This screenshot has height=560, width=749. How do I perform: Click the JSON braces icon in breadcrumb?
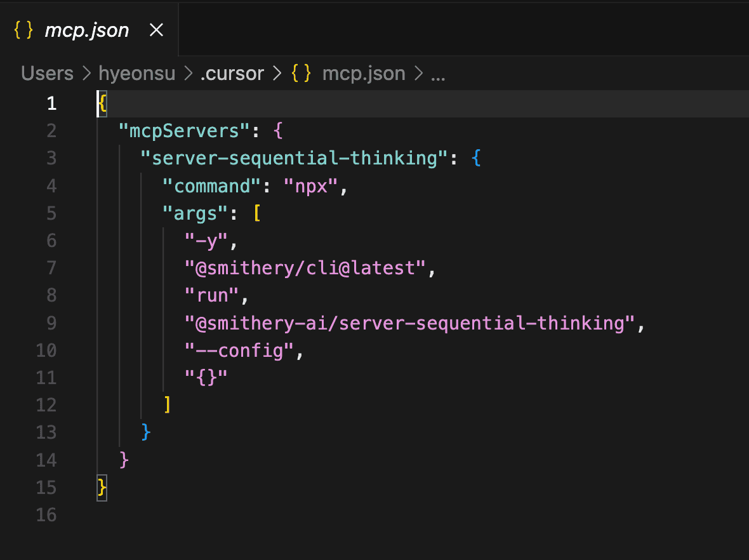point(302,74)
